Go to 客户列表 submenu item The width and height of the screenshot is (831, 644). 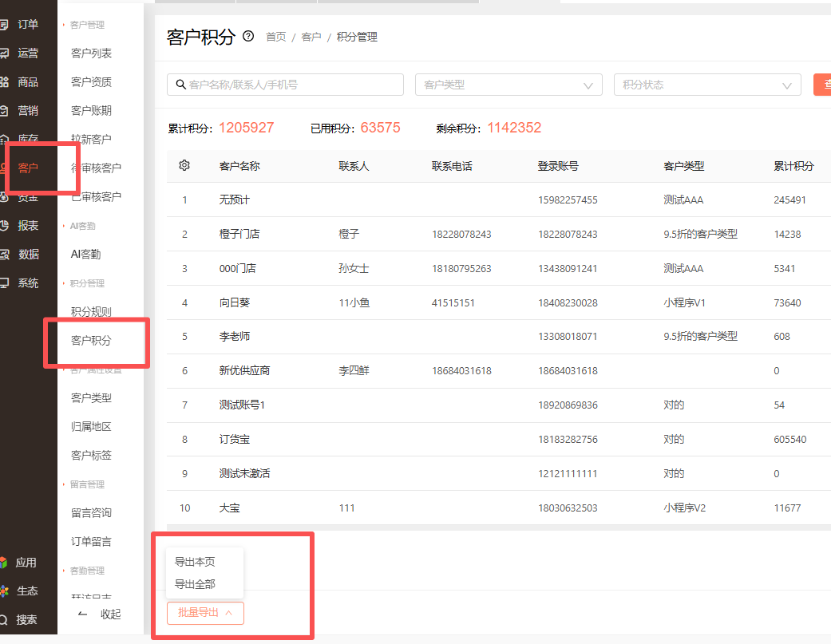coord(91,53)
